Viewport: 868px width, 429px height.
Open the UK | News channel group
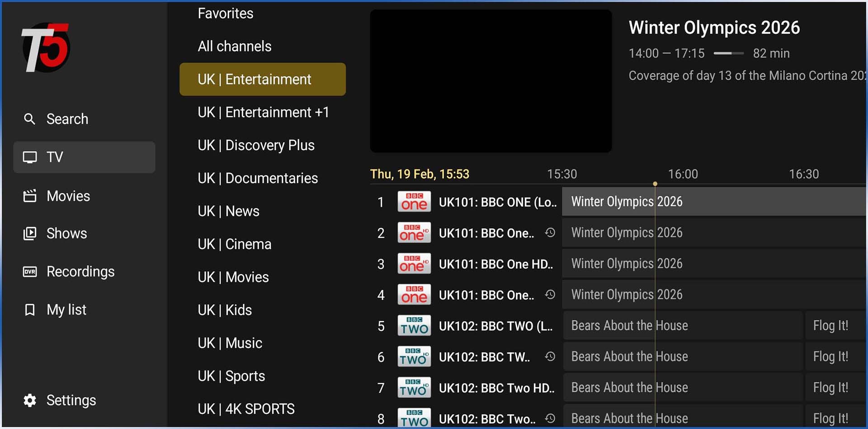228,211
